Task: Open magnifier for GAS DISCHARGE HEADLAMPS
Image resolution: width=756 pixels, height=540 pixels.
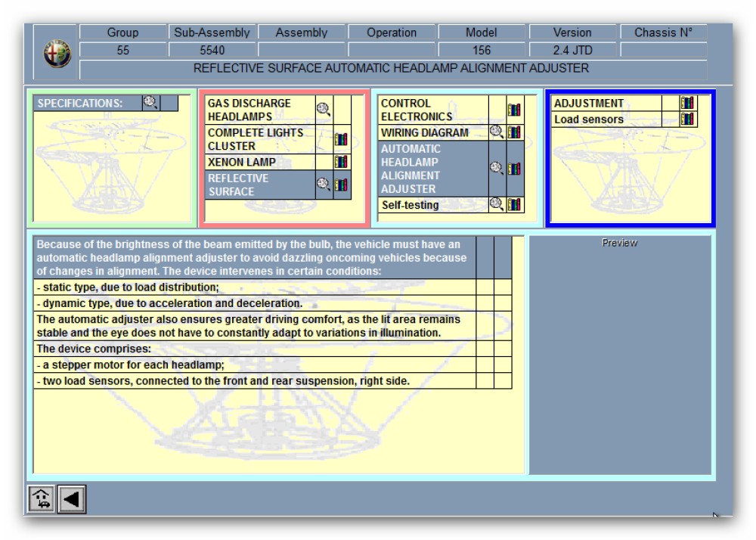Action: [x=323, y=109]
